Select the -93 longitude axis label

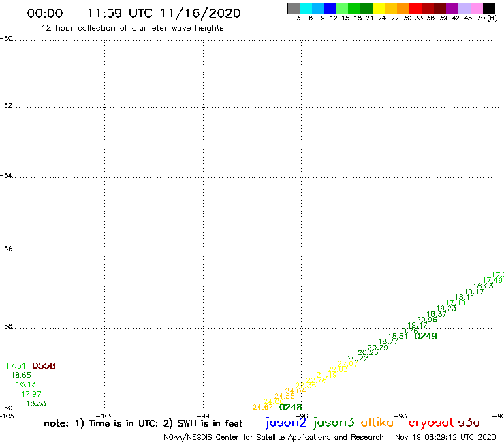point(400,416)
